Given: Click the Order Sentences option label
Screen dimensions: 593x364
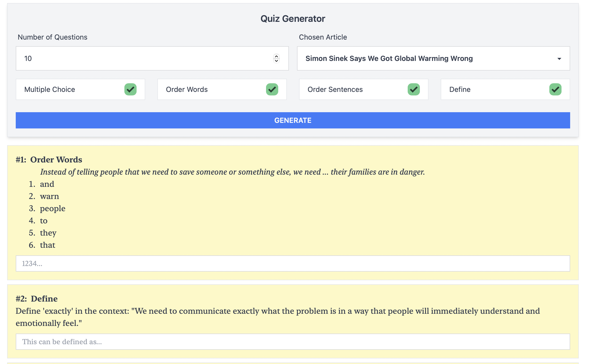Looking at the screenshot, I should pyautogui.click(x=335, y=89).
